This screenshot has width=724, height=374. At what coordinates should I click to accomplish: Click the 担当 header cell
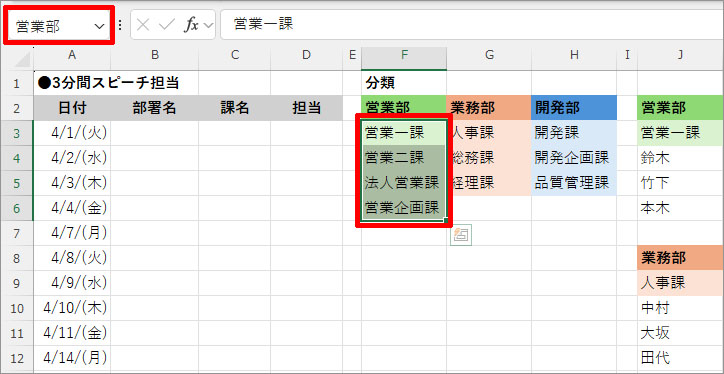click(x=307, y=109)
